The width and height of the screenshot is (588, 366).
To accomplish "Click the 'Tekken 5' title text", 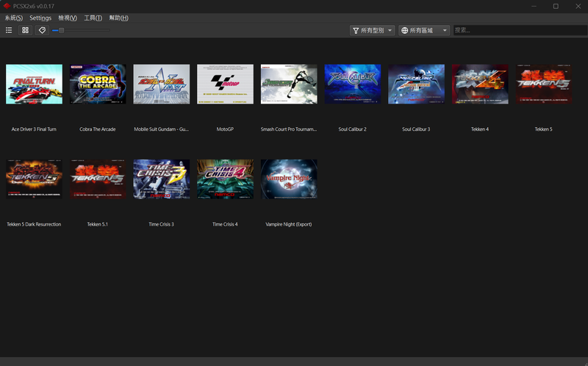I will click(x=544, y=129).
